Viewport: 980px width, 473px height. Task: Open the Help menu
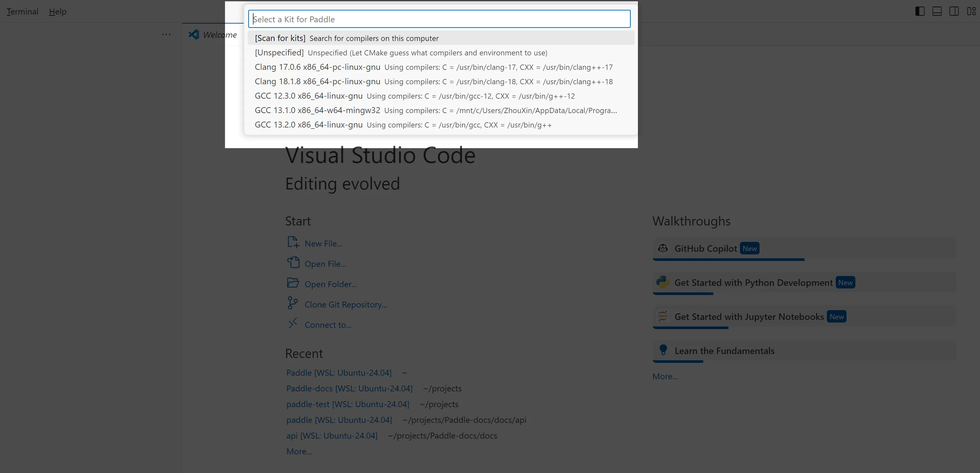(58, 11)
